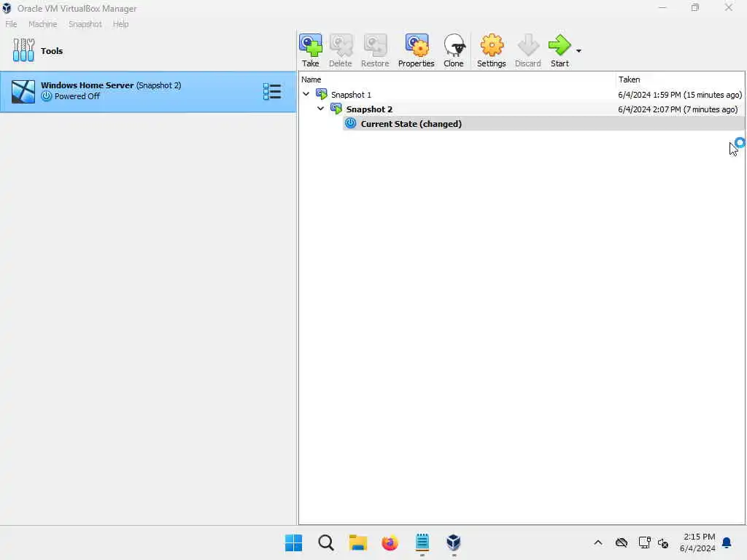747x560 pixels.
Task: Take a new snapshot
Action: coord(310,50)
